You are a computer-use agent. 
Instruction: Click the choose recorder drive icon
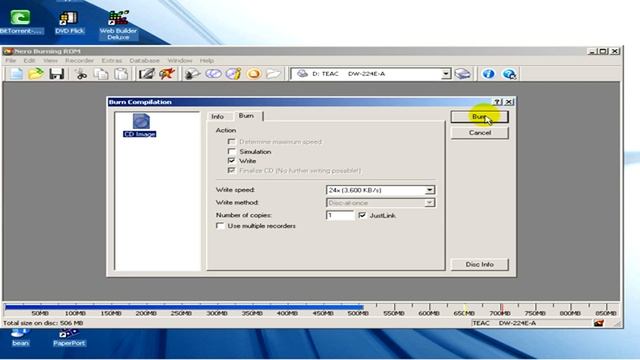pyautogui.click(x=462, y=74)
